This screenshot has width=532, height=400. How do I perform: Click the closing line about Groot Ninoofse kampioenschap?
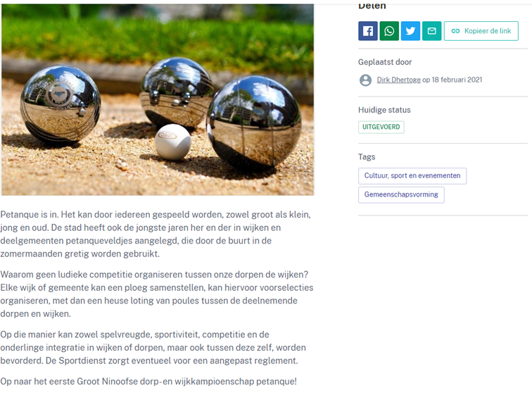pyautogui.click(x=148, y=381)
